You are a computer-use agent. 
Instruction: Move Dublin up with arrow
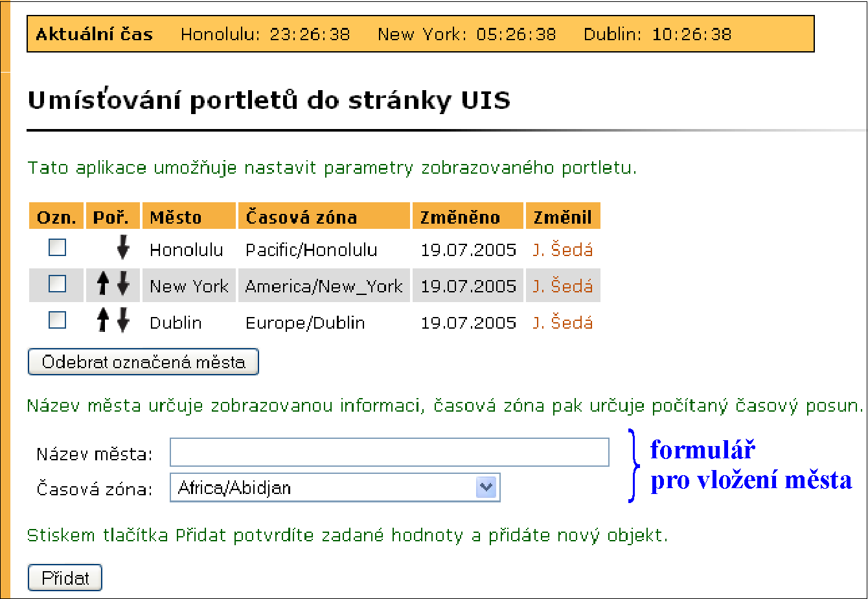point(102,321)
